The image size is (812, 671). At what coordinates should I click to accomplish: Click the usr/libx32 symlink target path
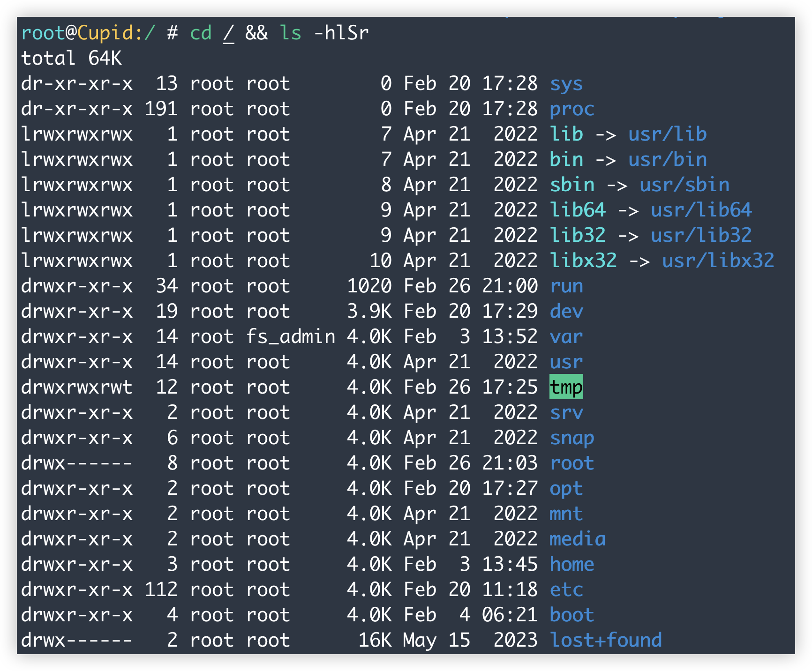pos(718,261)
